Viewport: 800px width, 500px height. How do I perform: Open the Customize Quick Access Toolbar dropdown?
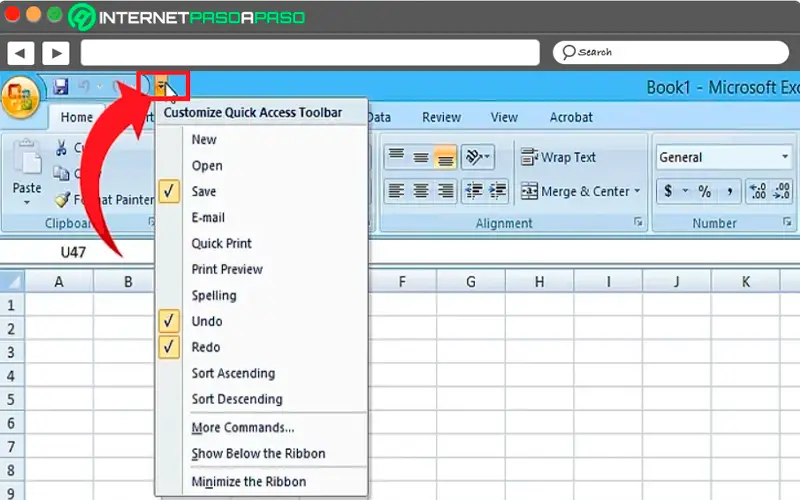pyautogui.click(x=161, y=86)
